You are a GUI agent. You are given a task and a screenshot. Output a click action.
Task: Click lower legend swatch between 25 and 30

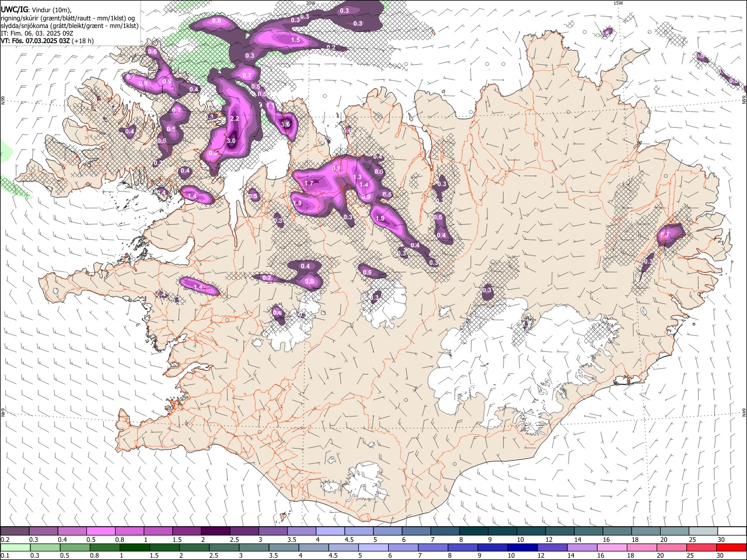click(x=701, y=548)
